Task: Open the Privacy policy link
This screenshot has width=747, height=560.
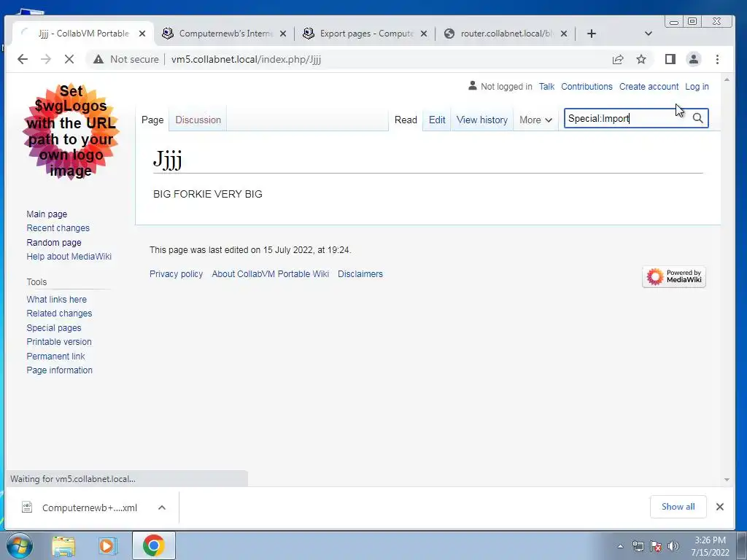Action: coord(176,274)
